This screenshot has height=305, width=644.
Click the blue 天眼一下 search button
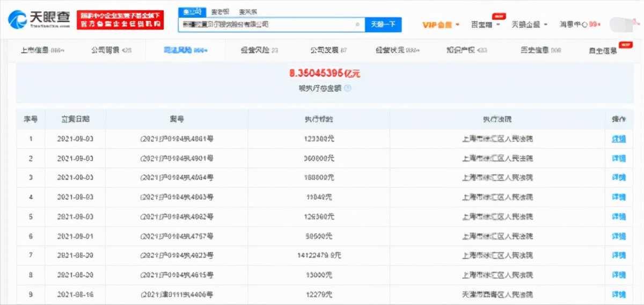pyautogui.click(x=383, y=25)
